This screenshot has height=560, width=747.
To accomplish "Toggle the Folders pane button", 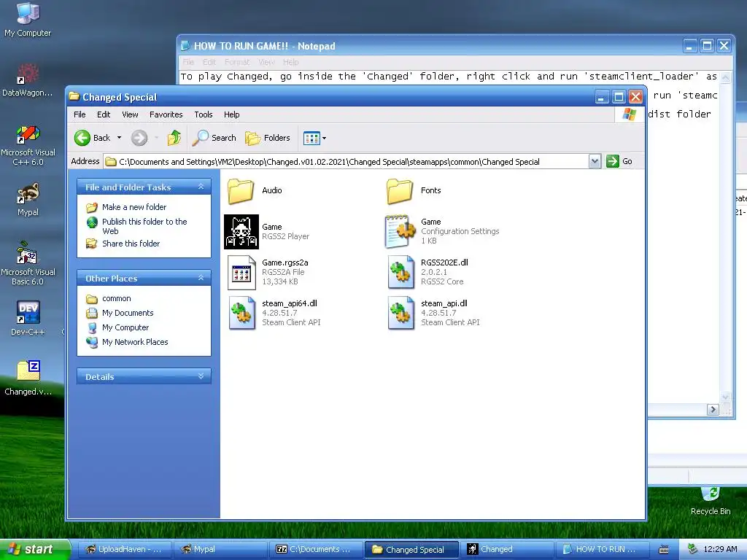I will [267, 138].
